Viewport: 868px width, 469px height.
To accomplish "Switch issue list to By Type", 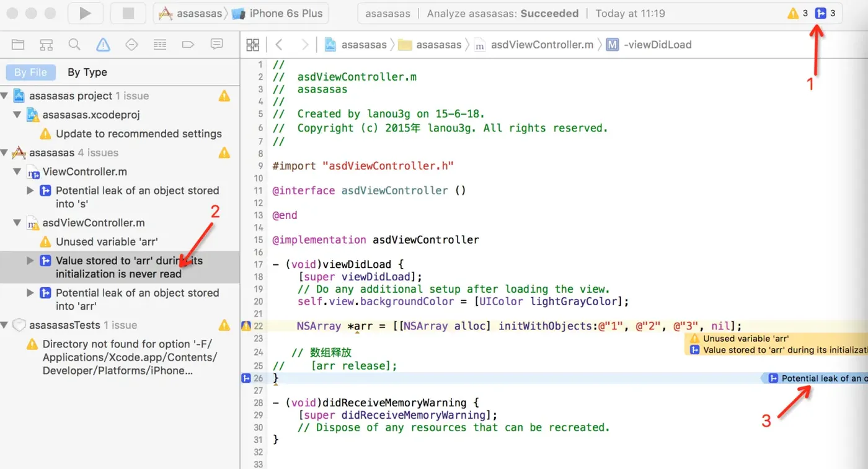I will tap(87, 72).
